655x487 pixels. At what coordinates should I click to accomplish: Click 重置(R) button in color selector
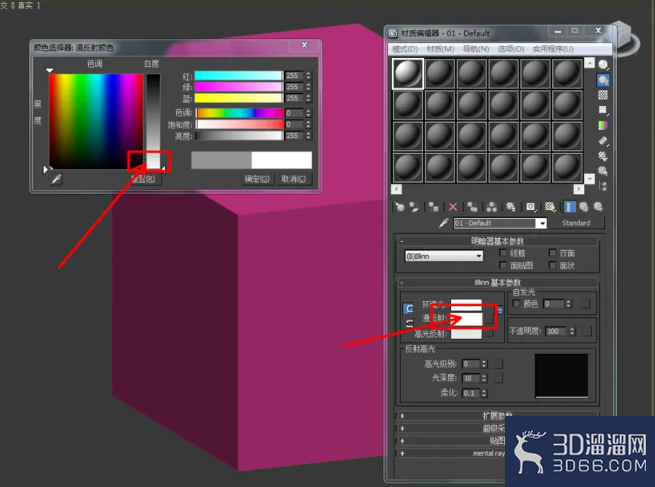pos(143,179)
